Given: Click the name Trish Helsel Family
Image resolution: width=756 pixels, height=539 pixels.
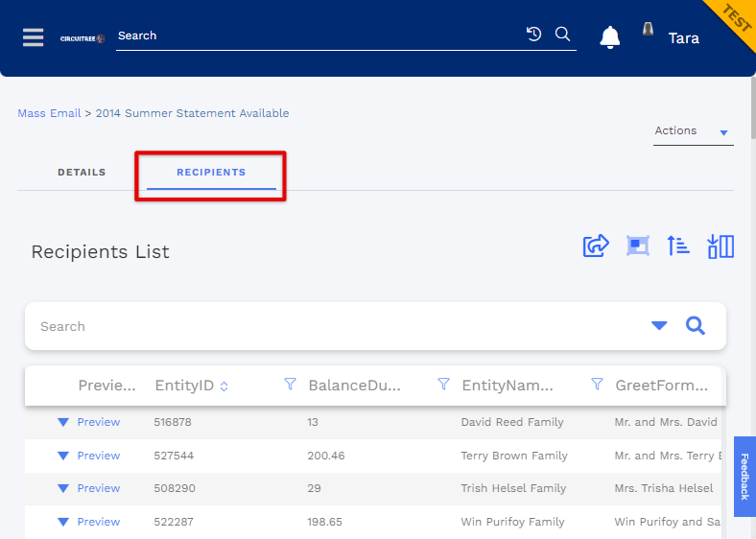Looking at the screenshot, I should point(513,488).
